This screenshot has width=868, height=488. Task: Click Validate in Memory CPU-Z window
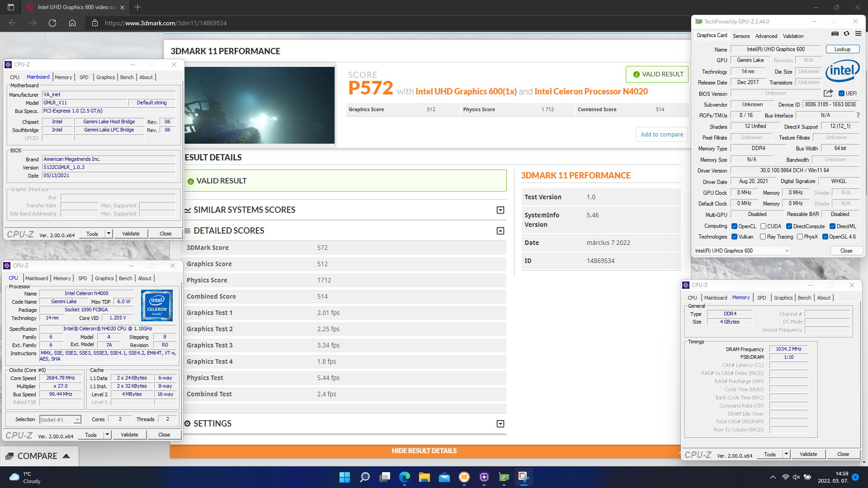coord(808,454)
